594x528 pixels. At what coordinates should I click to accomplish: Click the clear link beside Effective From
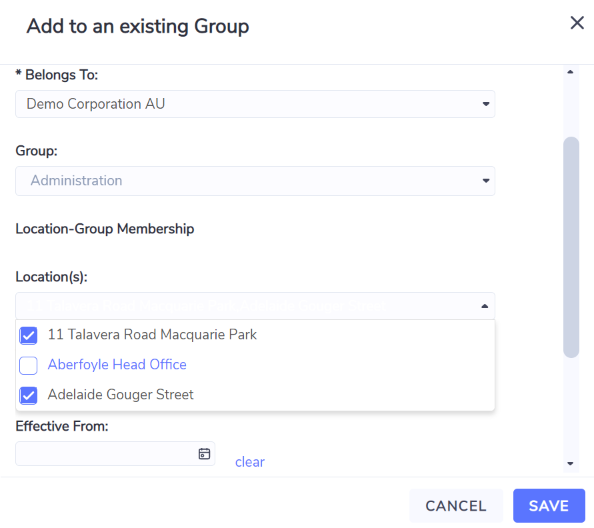point(250,462)
